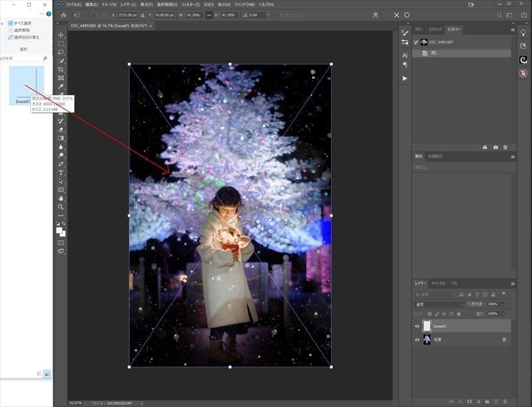532x407 pixels.
Task: Commit the transform with circle icon
Action: point(407,15)
